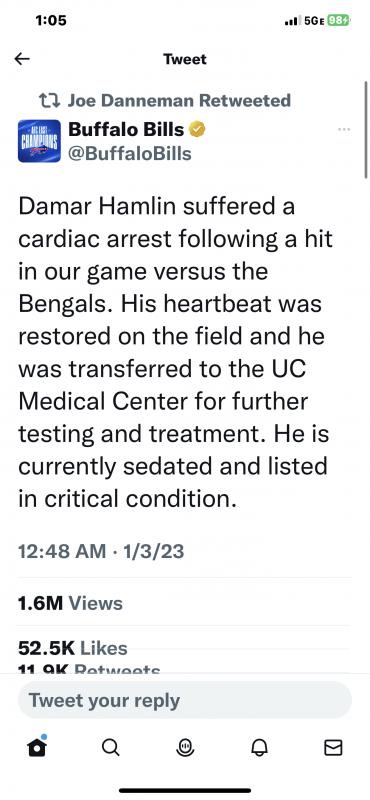Image resolution: width=370 pixels, height=800 pixels.
Task: View the 1.6M Views details
Action: [70, 603]
